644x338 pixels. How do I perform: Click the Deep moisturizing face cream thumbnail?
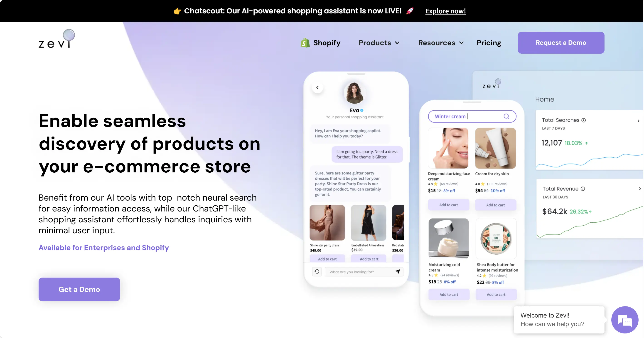448,148
